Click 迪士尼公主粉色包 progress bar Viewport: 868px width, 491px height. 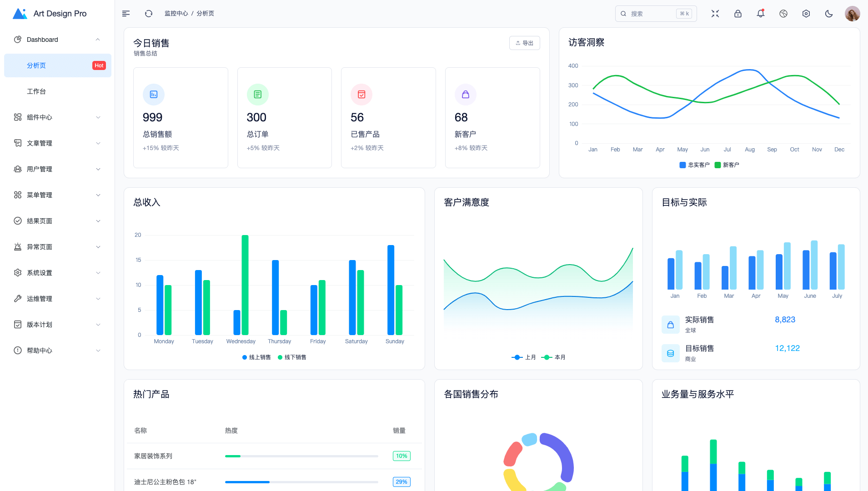pos(301,482)
